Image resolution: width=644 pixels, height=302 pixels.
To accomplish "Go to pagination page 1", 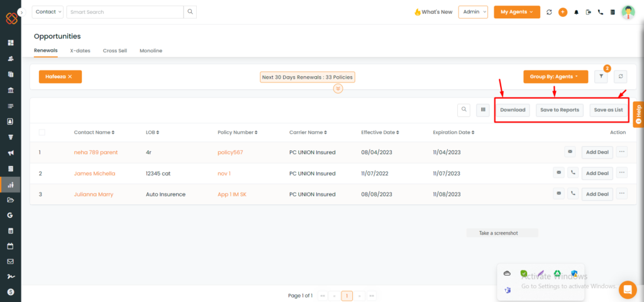I will [347, 296].
